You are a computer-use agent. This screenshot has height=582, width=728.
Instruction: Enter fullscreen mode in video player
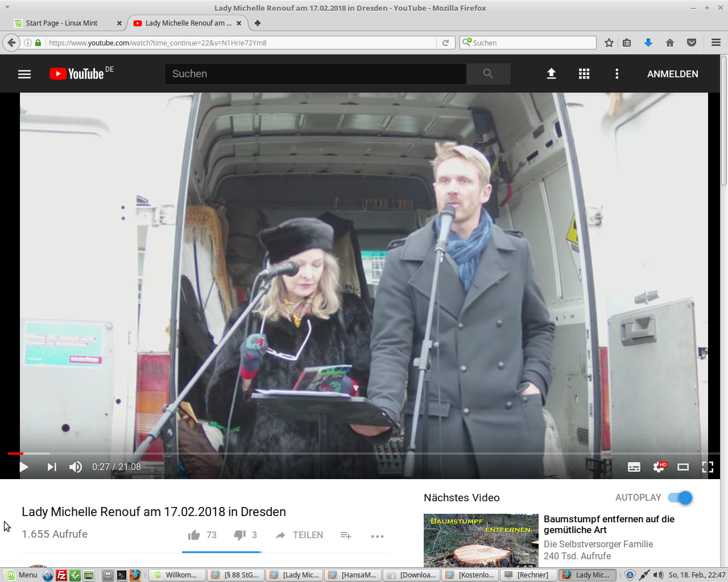pyautogui.click(x=708, y=467)
